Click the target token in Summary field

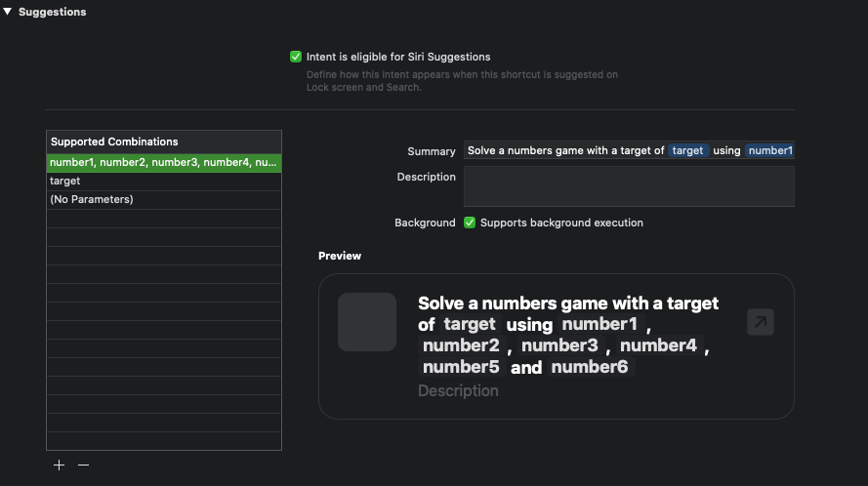click(x=687, y=150)
